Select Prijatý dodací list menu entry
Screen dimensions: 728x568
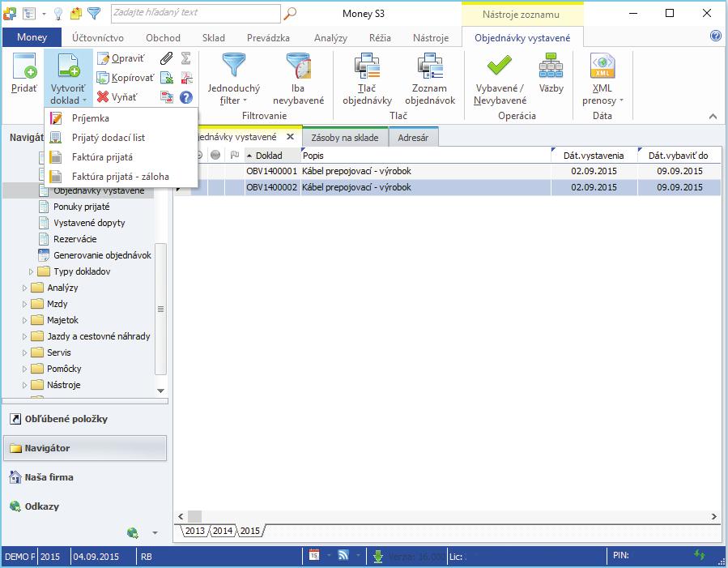click(121, 138)
